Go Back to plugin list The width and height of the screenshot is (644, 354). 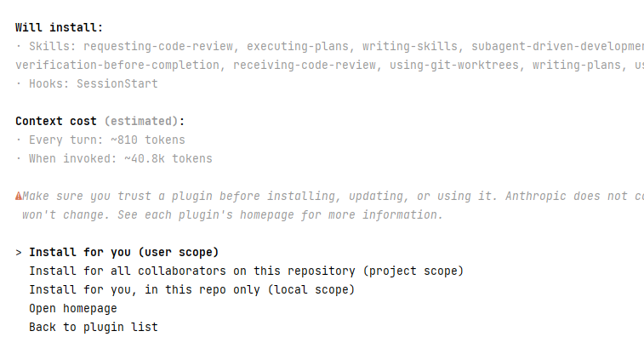pos(94,328)
